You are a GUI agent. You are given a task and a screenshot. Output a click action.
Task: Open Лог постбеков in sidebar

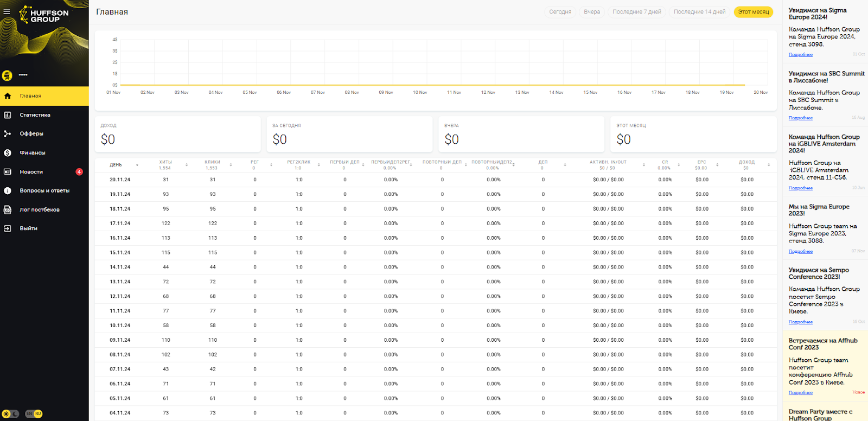click(x=44, y=210)
